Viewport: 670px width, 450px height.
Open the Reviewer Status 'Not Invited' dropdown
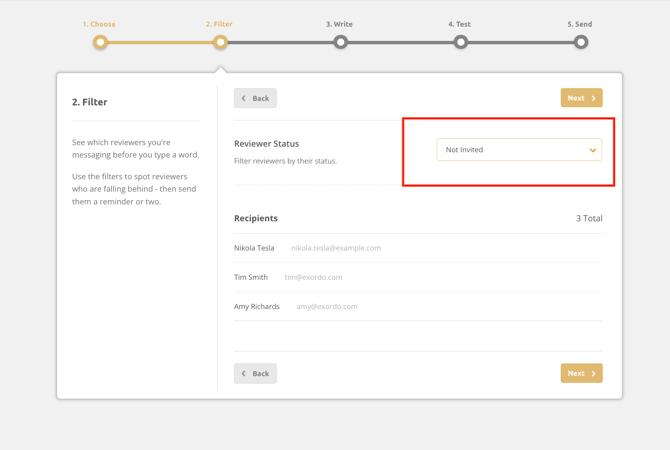click(510, 150)
